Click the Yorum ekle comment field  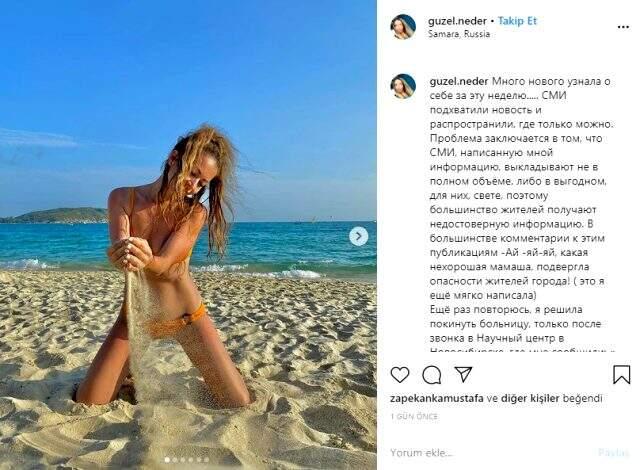point(490,452)
